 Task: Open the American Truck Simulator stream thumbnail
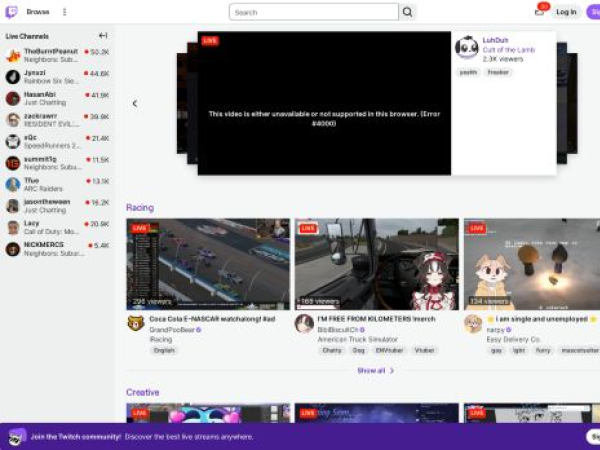pos(377,264)
